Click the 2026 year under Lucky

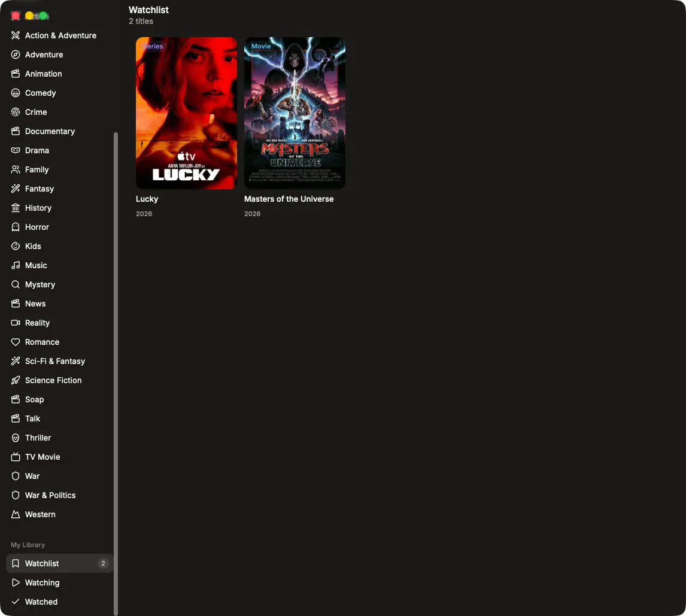pos(144,214)
